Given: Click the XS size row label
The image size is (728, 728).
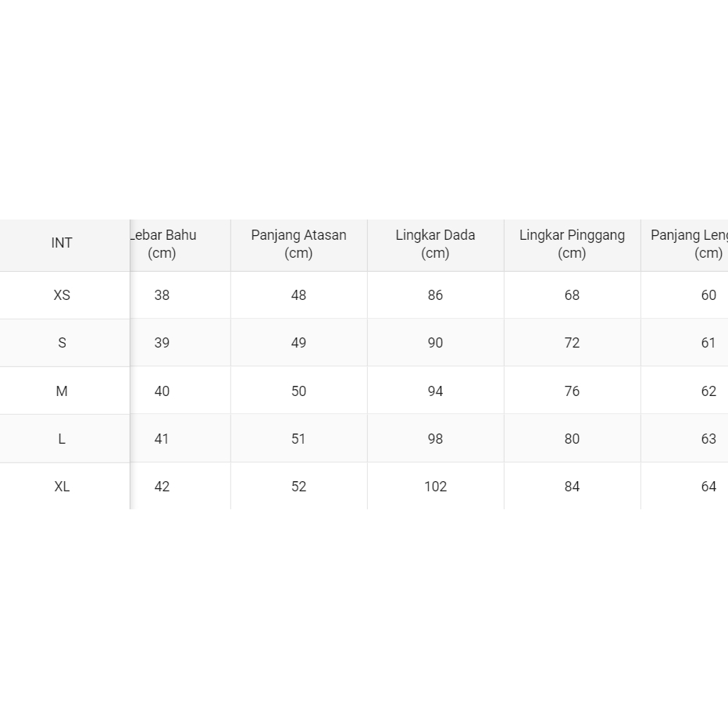Looking at the screenshot, I should coord(62,295).
